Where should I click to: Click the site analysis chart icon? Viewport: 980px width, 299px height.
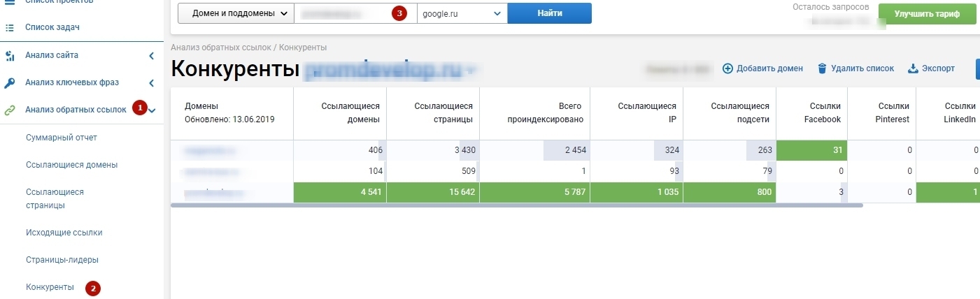(x=9, y=55)
